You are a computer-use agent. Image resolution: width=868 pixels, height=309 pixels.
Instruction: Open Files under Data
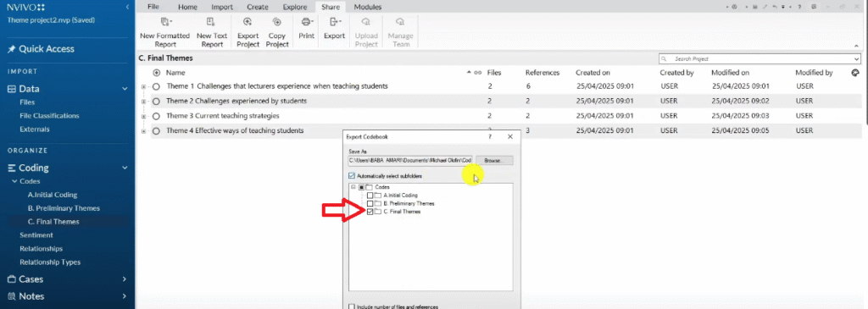27,102
